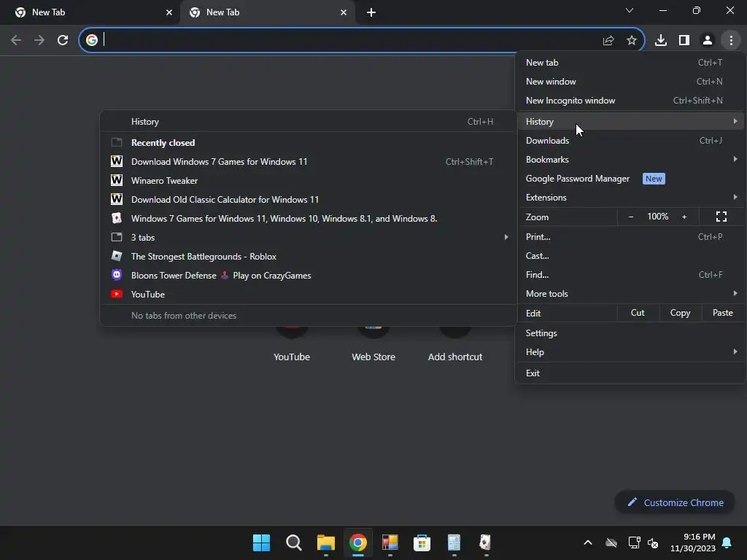This screenshot has height=560, width=747.
Task: Select Print... from the menu
Action: click(630, 237)
